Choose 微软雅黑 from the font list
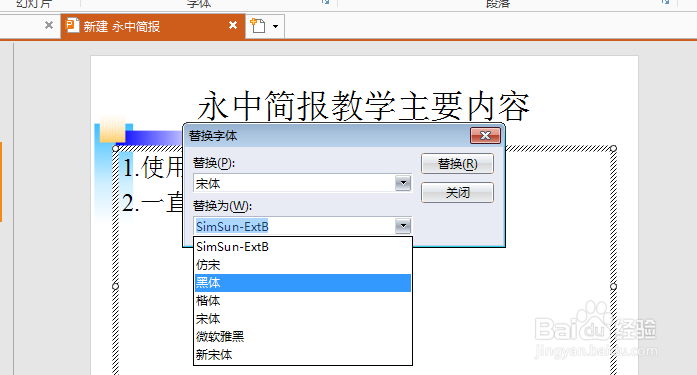Viewport: 697px width, 375px height. (303, 337)
